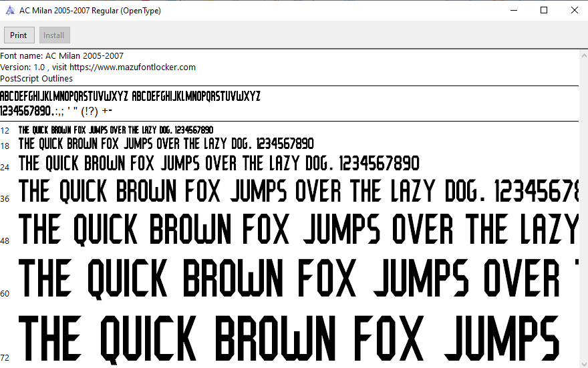This screenshot has height=368, width=588.
Task: Open the font viewer title bar icon
Action: click(10, 11)
